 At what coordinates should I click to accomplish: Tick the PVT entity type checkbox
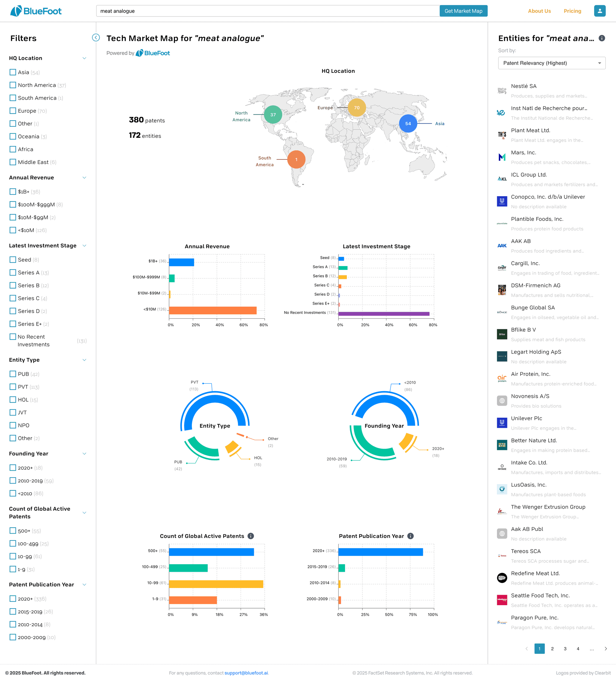click(x=13, y=387)
